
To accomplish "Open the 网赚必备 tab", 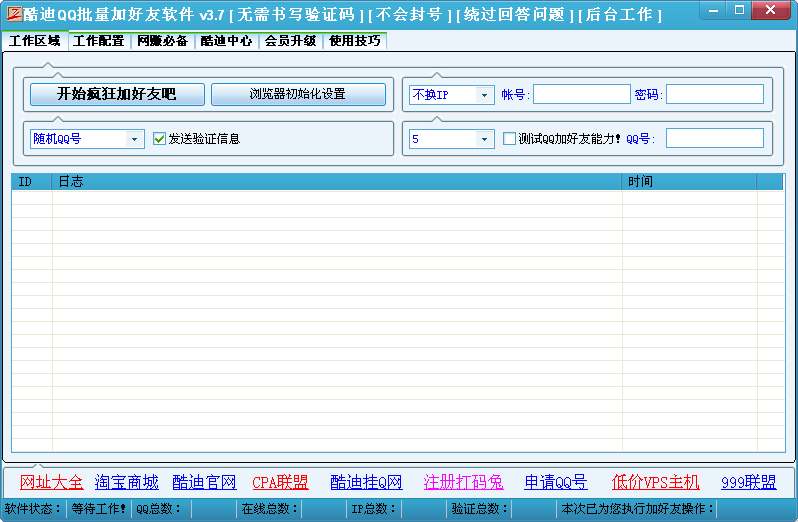I will pos(163,41).
